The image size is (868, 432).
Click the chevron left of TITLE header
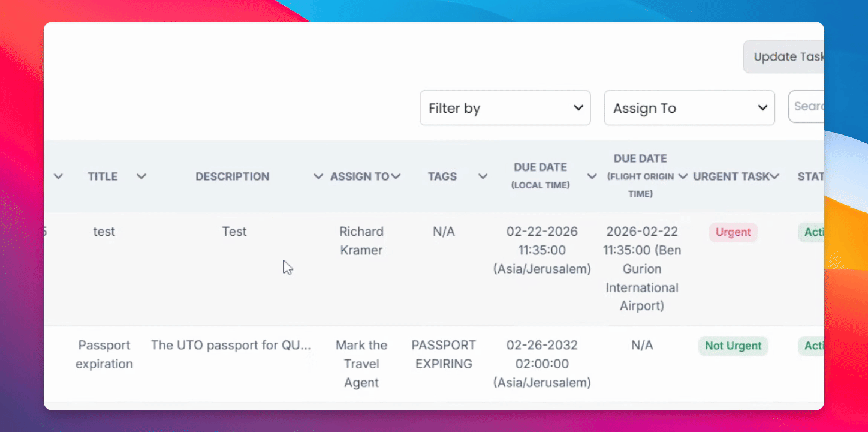coord(58,176)
